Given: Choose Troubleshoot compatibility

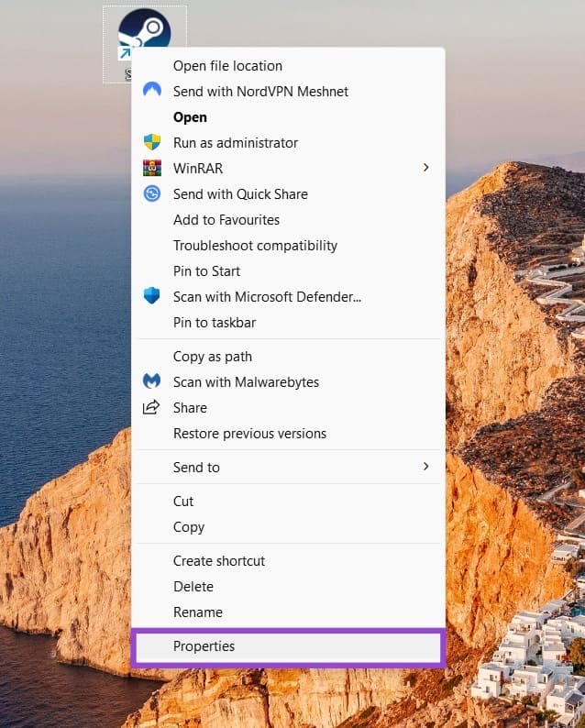Looking at the screenshot, I should (255, 246).
